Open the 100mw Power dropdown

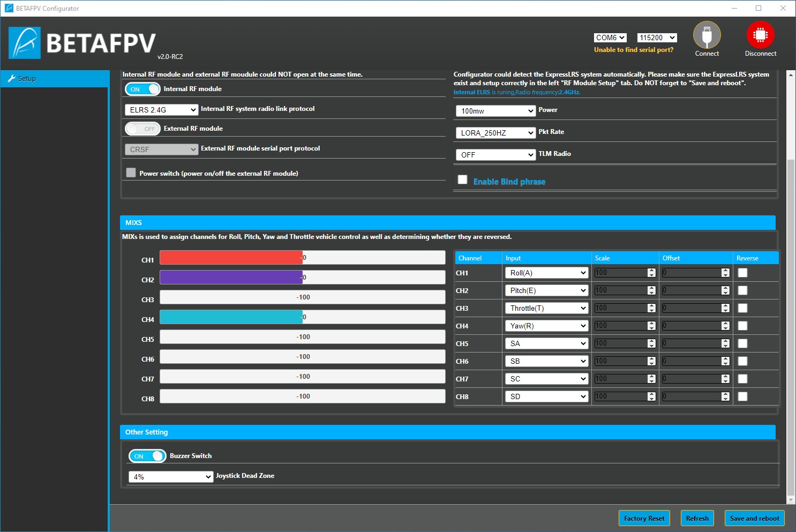tap(495, 111)
